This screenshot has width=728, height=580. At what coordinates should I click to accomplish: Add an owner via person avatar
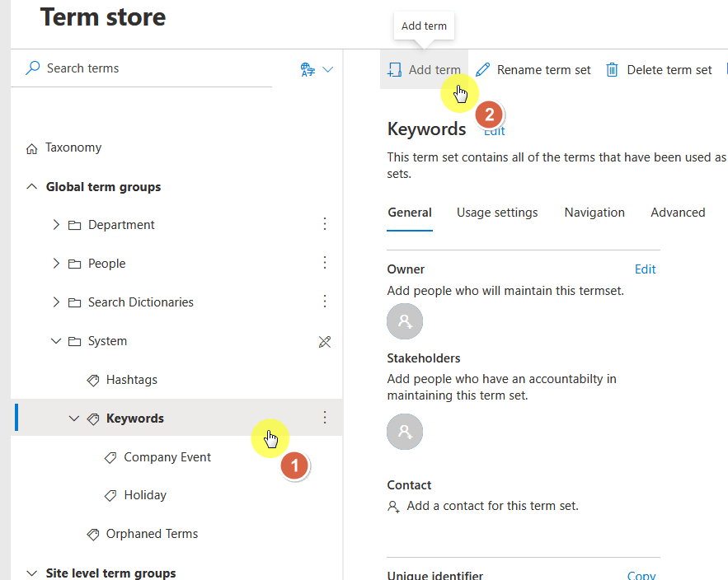tap(405, 321)
